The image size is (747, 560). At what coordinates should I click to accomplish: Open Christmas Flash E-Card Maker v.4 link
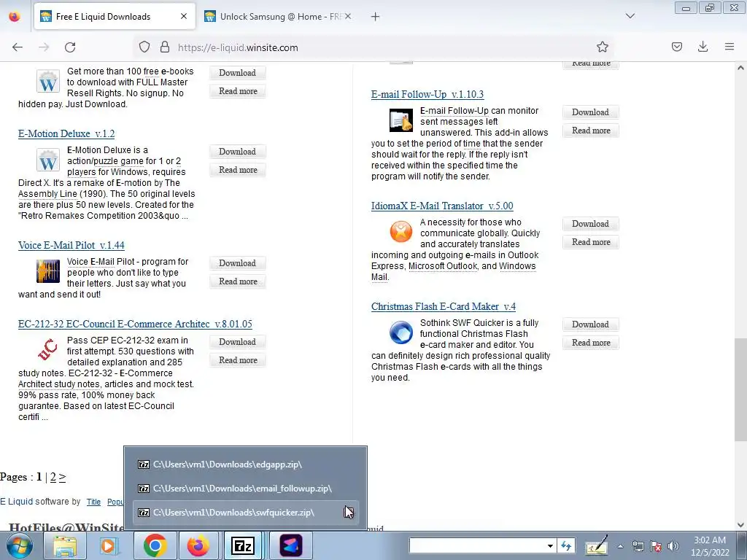pos(444,307)
